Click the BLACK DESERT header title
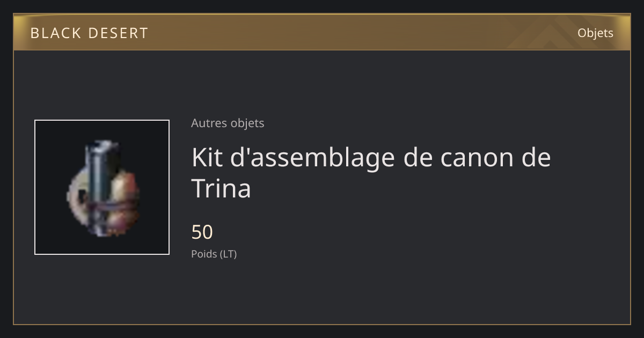The image size is (644, 338). tap(89, 33)
